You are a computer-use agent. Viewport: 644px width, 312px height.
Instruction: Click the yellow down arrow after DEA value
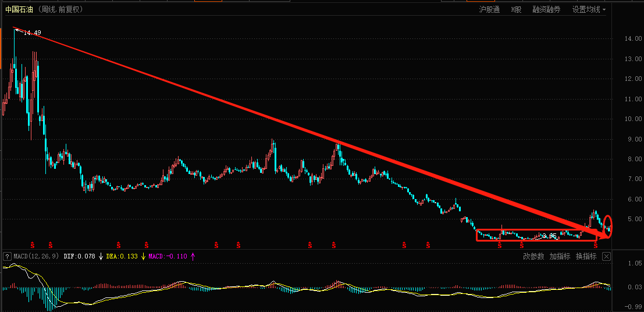click(x=143, y=256)
